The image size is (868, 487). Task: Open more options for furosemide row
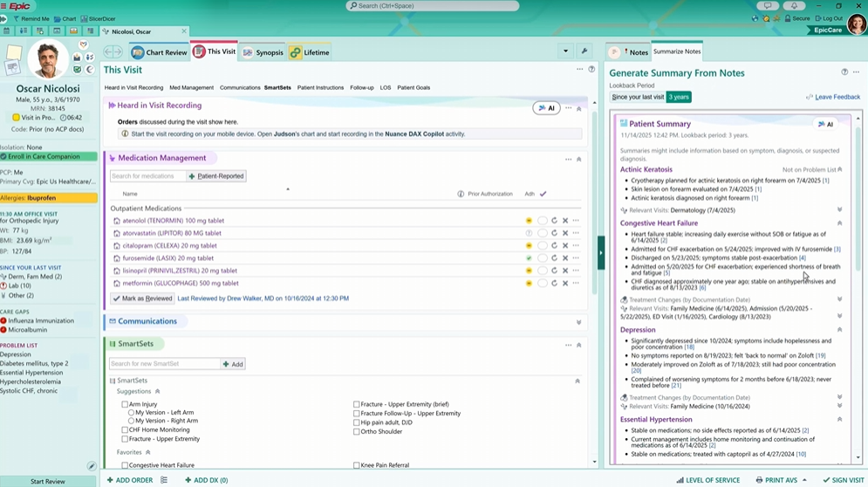[x=576, y=258]
